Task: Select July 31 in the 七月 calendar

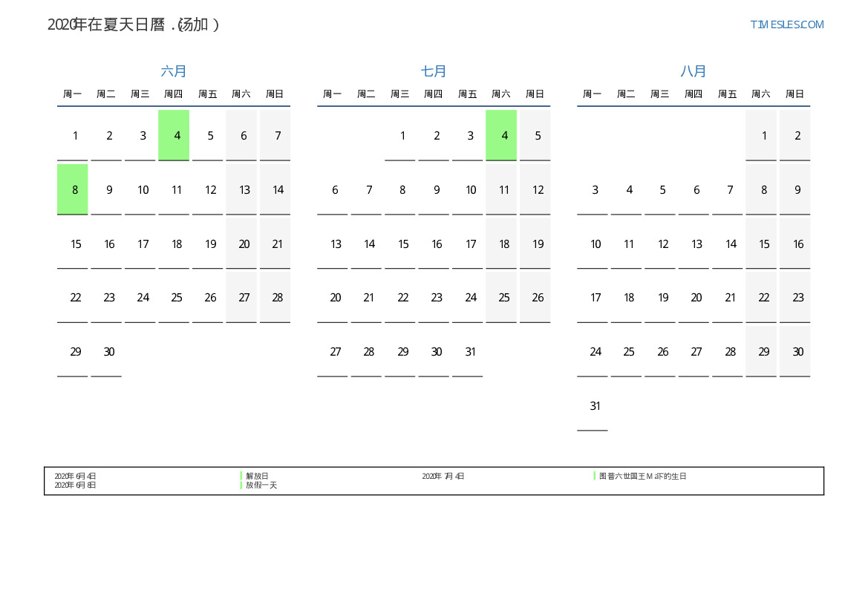Action: click(x=470, y=352)
